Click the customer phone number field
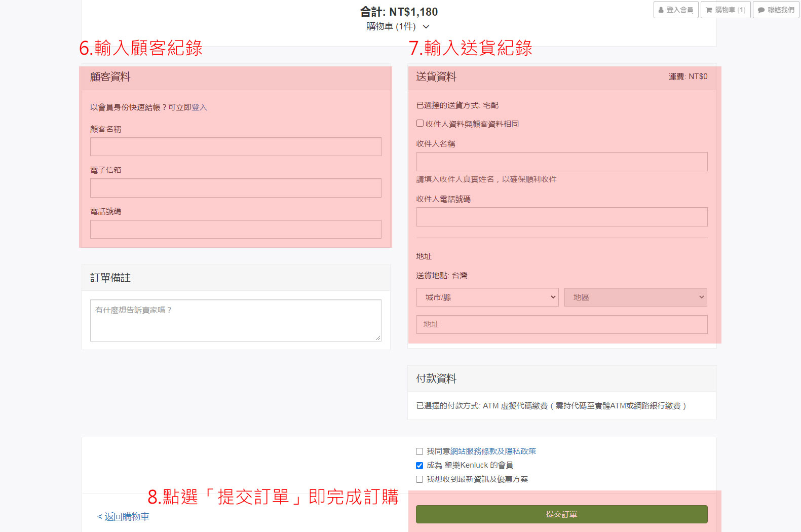Image resolution: width=801 pixels, height=532 pixels. click(236, 230)
